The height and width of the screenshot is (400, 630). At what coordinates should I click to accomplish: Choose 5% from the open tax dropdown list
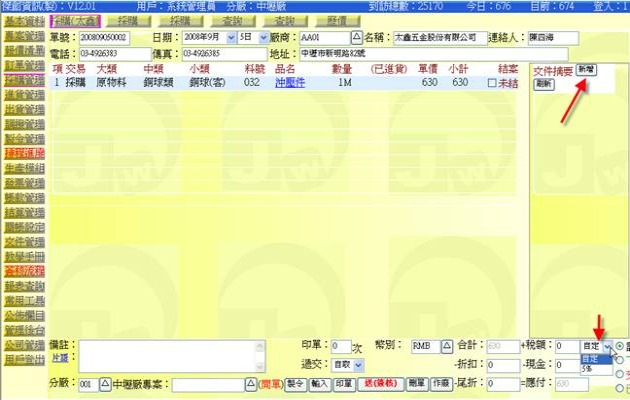588,369
